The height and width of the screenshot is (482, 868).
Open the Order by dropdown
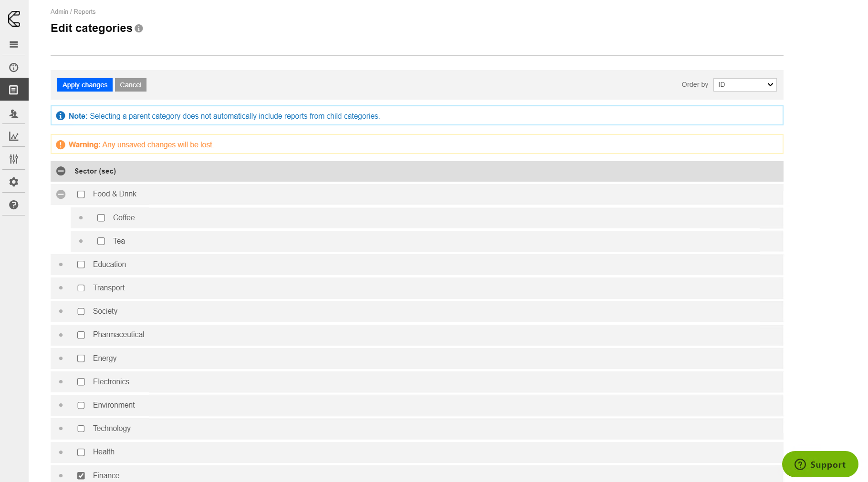(x=744, y=85)
